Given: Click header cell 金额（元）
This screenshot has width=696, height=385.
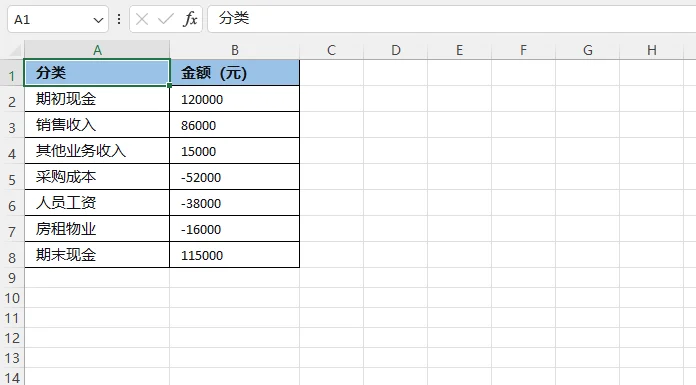Looking at the screenshot, I should pyautogui.click(x=235, y=72).
